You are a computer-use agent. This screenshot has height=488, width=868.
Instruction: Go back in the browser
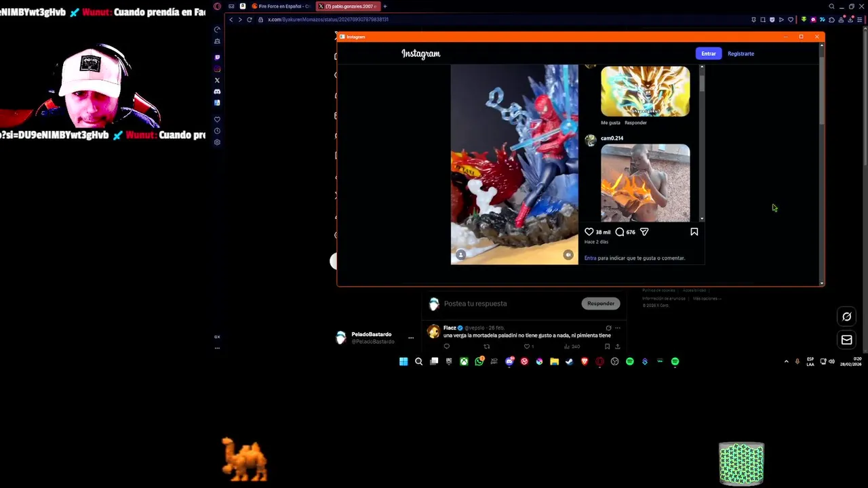(231, 20)
